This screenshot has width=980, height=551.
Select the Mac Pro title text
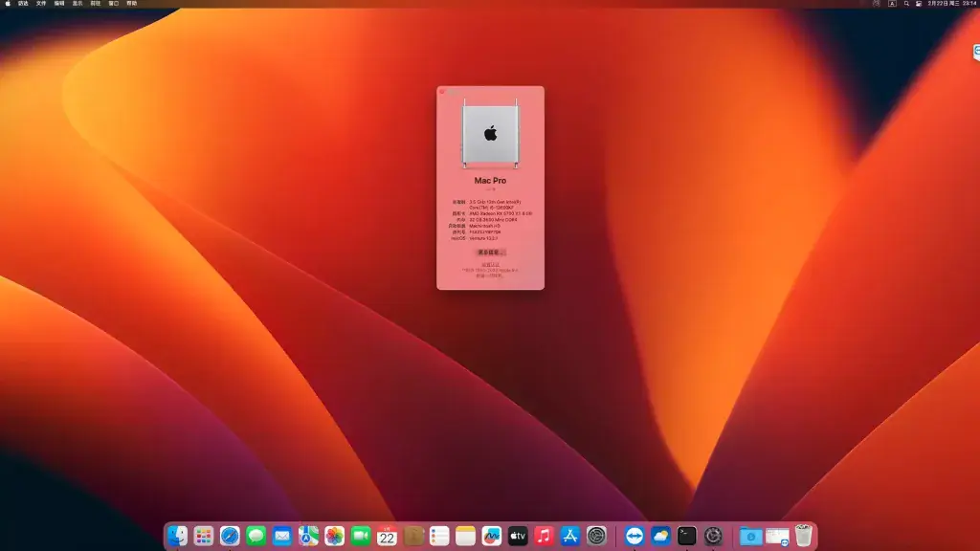pyautogui.click(x=491, y=181)
